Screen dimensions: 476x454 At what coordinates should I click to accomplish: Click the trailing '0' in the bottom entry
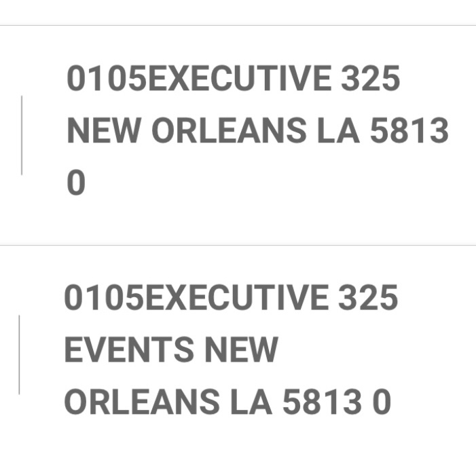(x=382, y=402)
